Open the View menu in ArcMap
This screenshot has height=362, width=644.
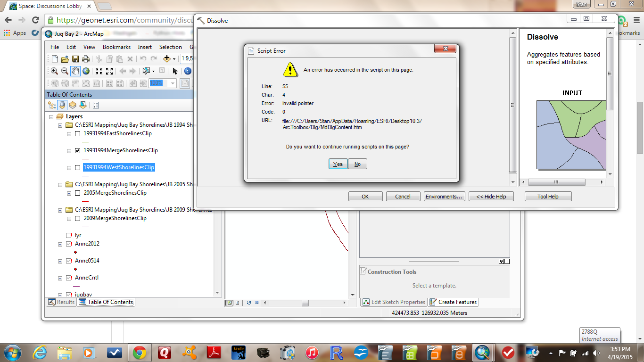click(x=89, y=47)
